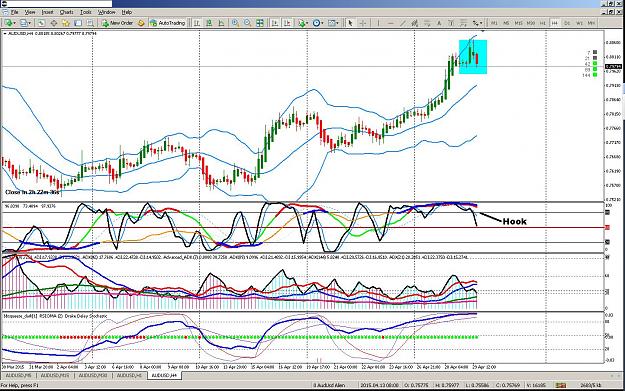Switch to the AUDUSD,M5 chart tab
The height and width of the screenshot is (391, 625).
click(x=19, y=375)
